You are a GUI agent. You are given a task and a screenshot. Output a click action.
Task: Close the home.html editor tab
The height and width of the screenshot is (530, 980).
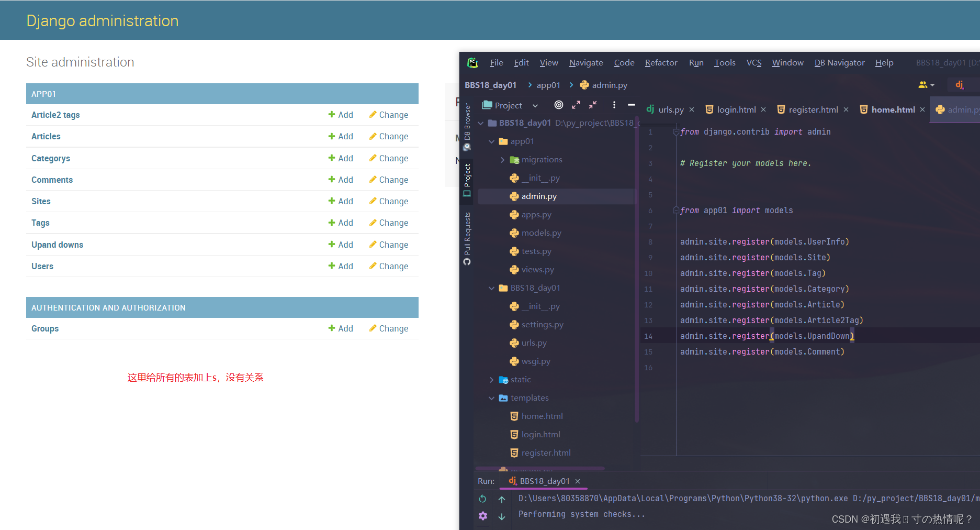tap(922, 109)
